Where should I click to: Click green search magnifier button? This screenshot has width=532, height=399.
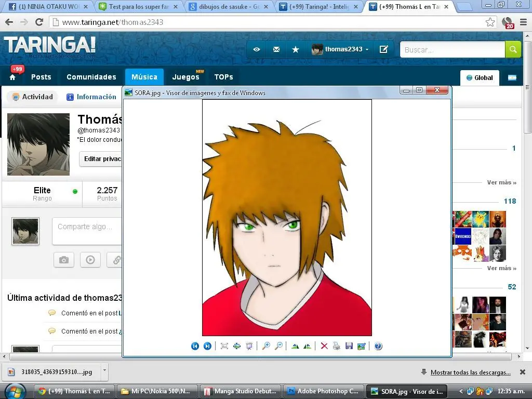[513, 49]
